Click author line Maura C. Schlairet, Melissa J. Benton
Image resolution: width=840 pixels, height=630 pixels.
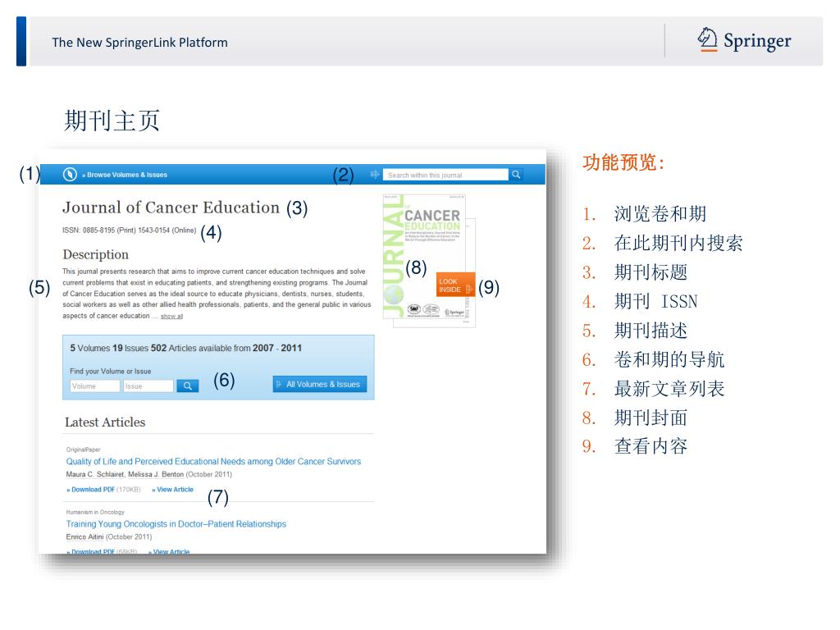point(125,475)
